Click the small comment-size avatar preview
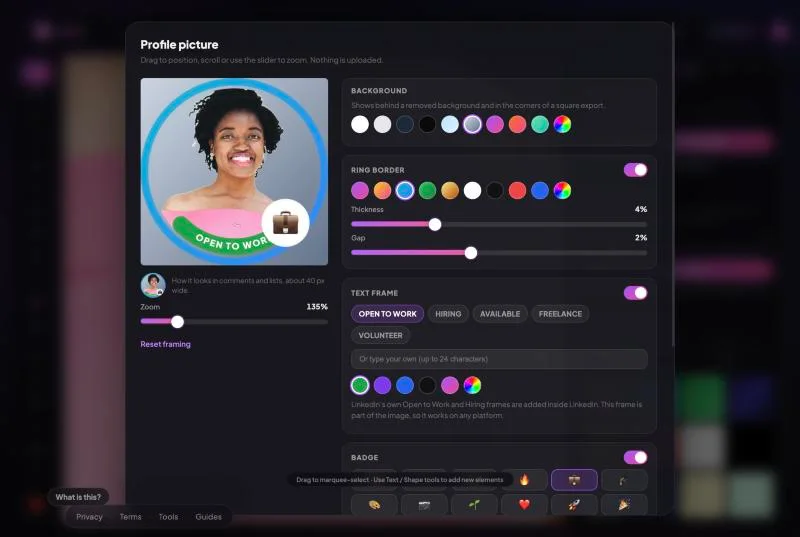Image resolution: width=800 pixels, height=537 pixels. coord(153,286)
